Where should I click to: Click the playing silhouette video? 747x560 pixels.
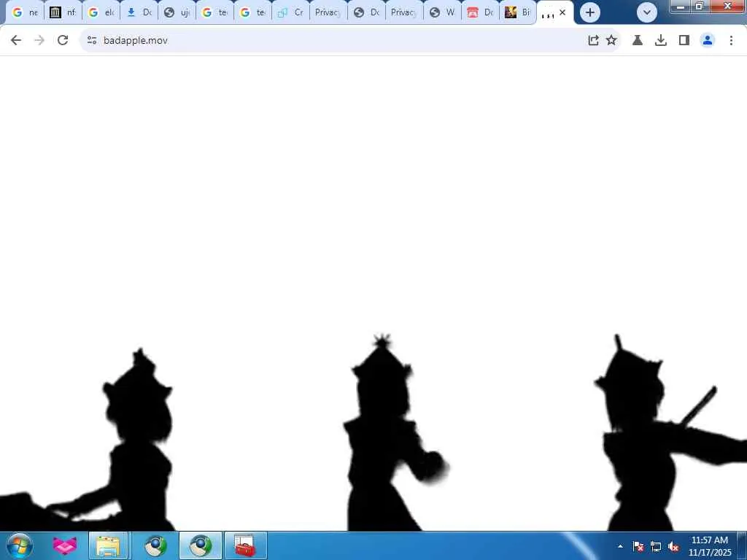coord(373,293)
